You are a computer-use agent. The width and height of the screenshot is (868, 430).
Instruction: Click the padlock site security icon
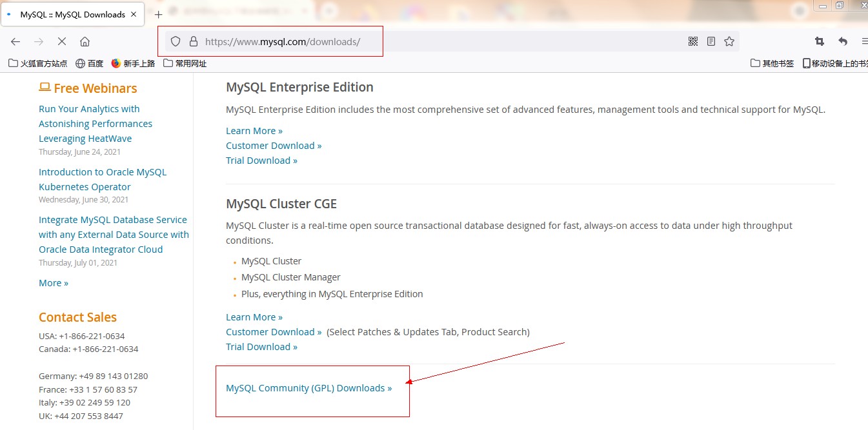(193, 41)
